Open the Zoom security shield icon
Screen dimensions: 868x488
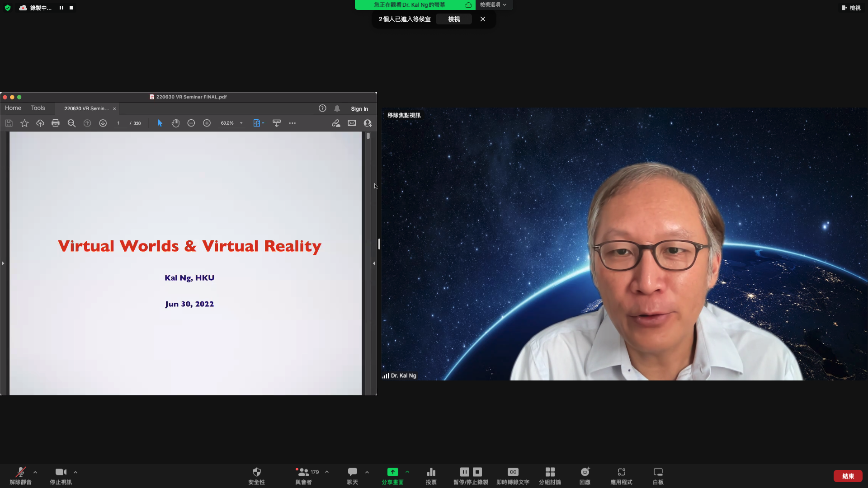(256, 472)
